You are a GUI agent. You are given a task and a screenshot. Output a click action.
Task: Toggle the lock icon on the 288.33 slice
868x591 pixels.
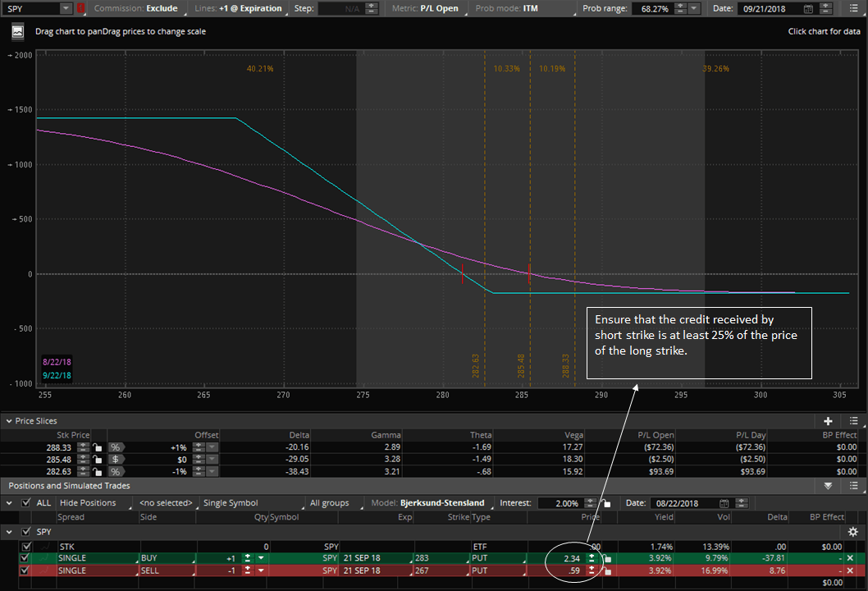96,447
